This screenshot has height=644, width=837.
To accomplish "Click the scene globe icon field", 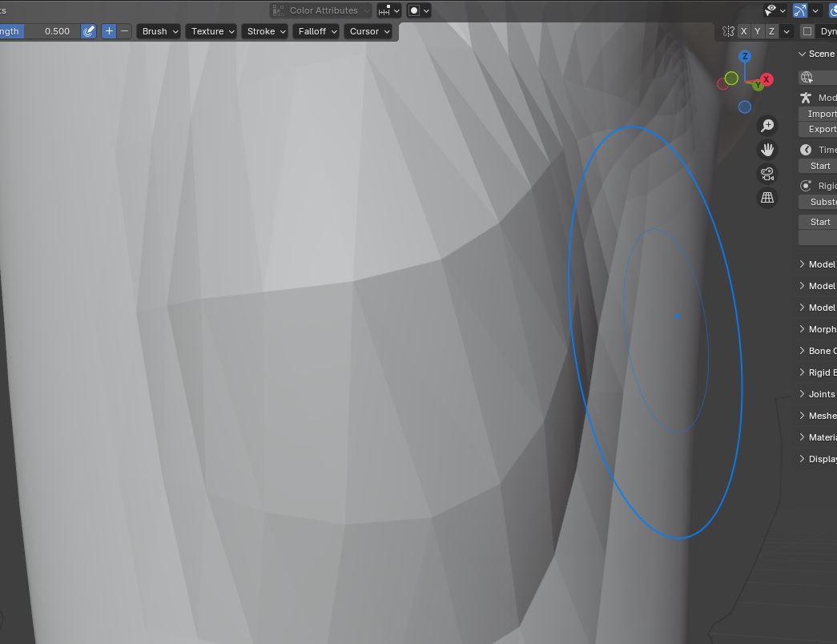I will (x=818, y=78).
